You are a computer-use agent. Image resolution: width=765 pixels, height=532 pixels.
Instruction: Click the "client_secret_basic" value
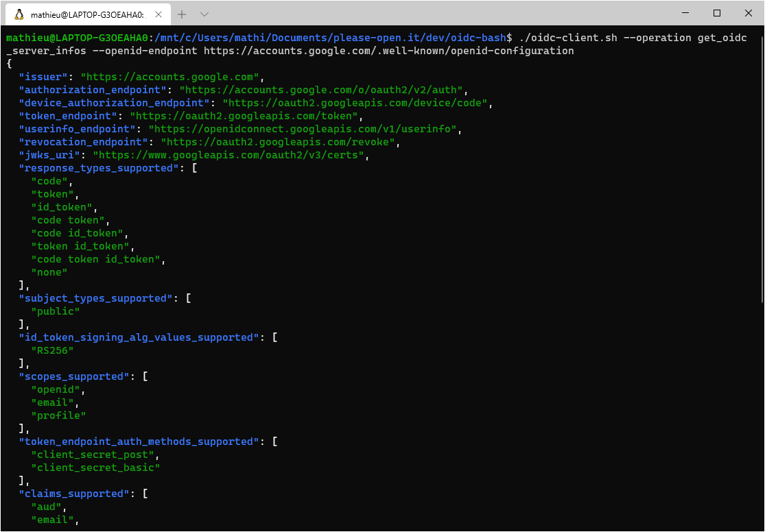pyautogui.click(x=95, y=467)
